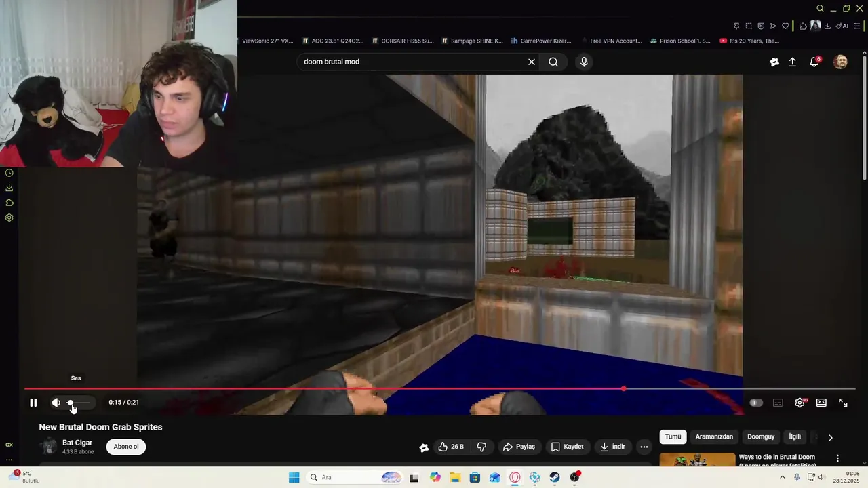This screenshot has width=868, height=488.
Task: Open the 'AOC 23.8" Q24G2...' bookmark
Action: [x=333, y=41]
